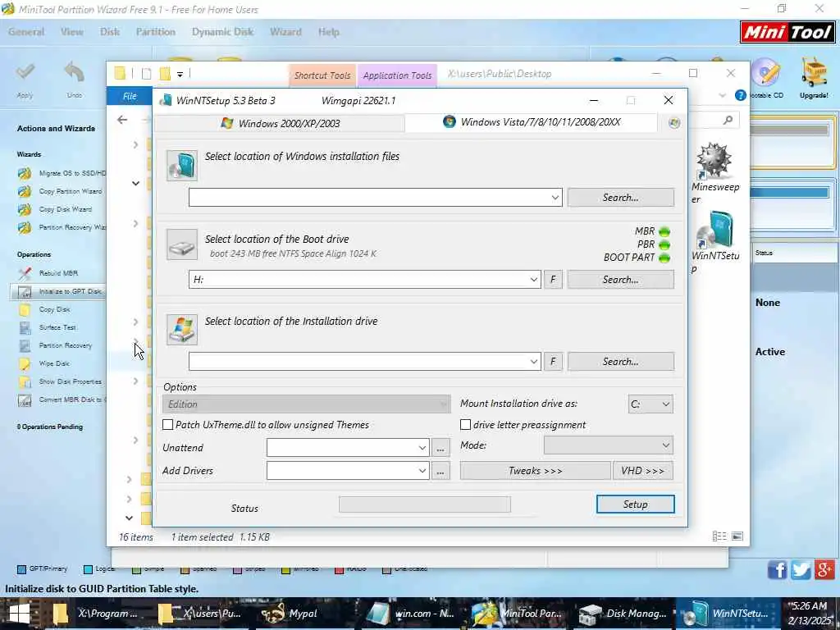Image resolution: width=840 pixels, height=630 pixels.
Task: Click the small icon right of Vista tab
Action: [674, 123]
